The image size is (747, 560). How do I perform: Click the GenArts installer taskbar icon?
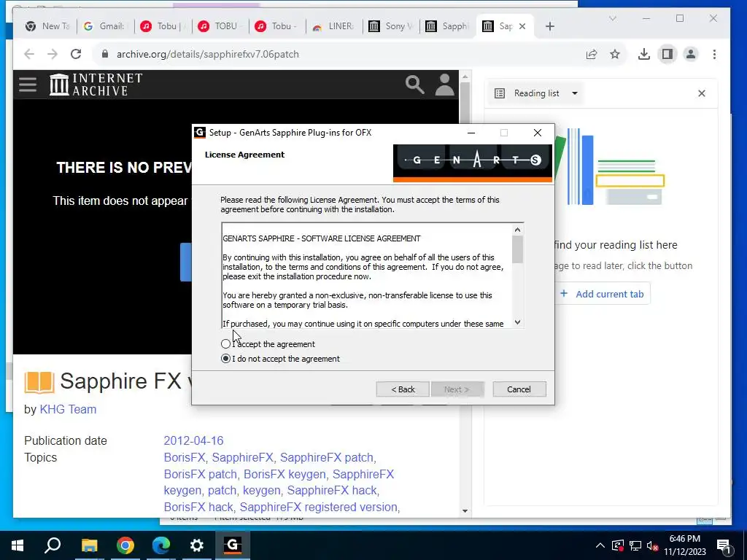233,545
